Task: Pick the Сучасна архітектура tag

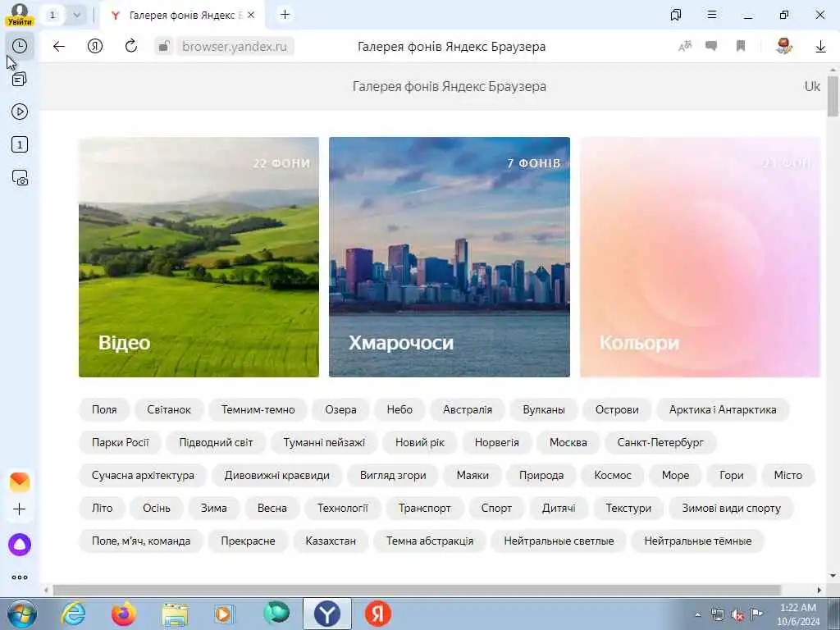Action: [x=143, y=475]
